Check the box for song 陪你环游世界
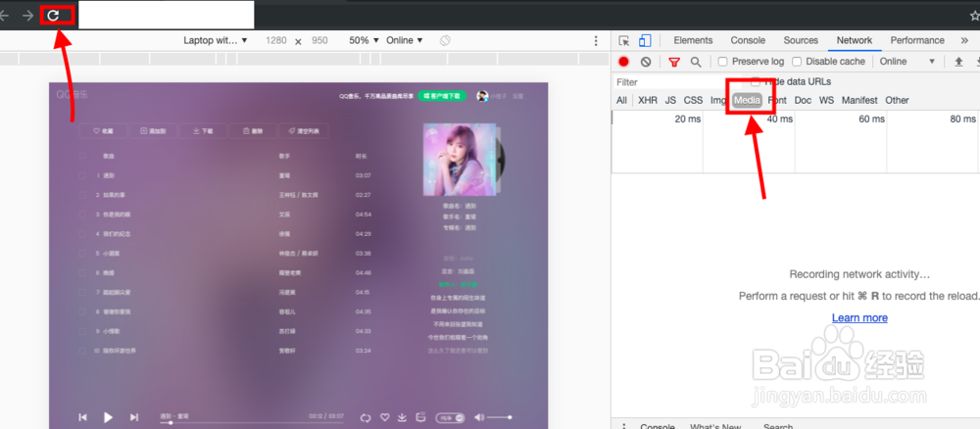 point(82,351)
